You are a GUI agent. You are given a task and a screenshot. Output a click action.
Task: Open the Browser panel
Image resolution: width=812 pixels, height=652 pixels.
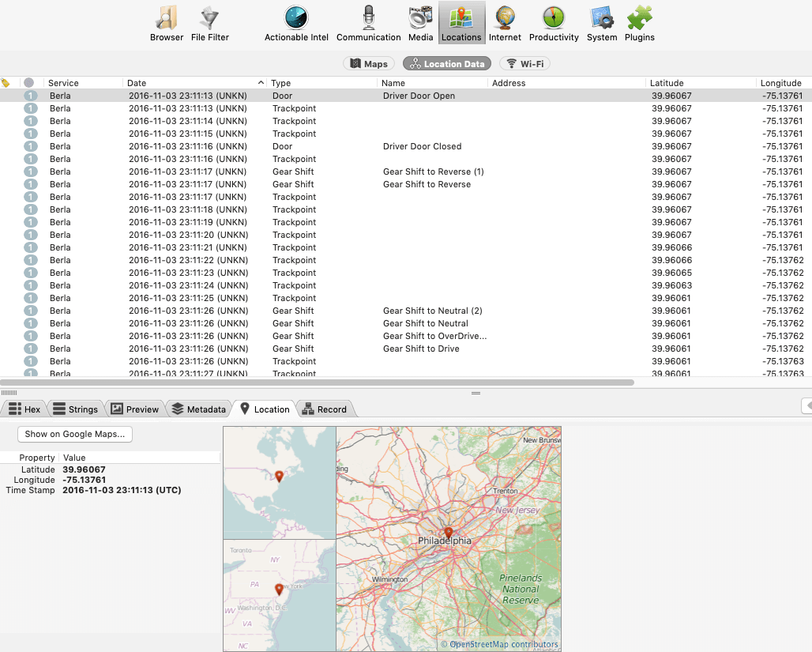(166, 22)
